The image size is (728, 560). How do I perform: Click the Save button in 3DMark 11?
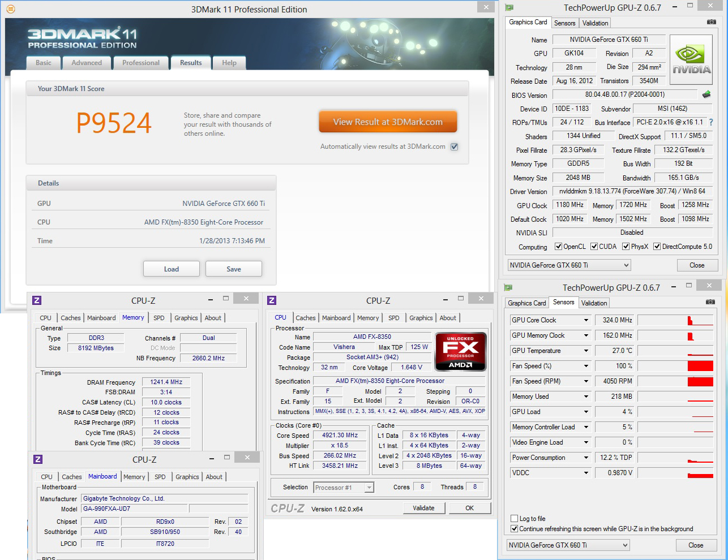pyautogui.click(x=234, y=269)
